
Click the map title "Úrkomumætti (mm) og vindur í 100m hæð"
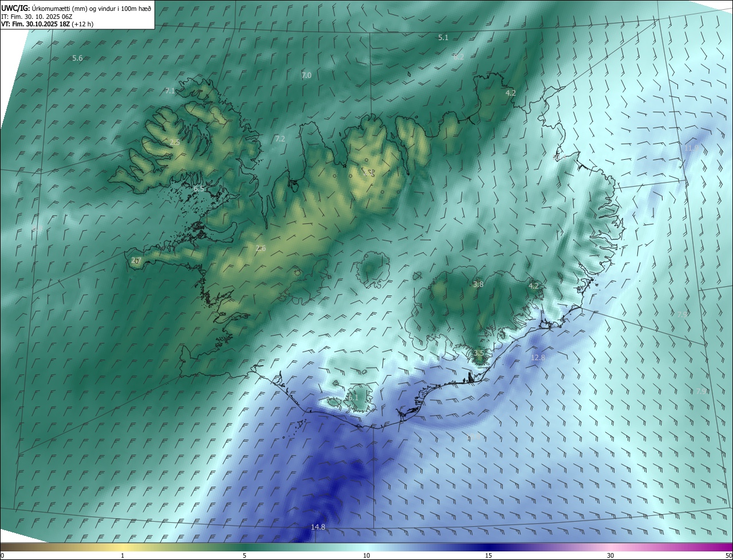tap(92, 9)
